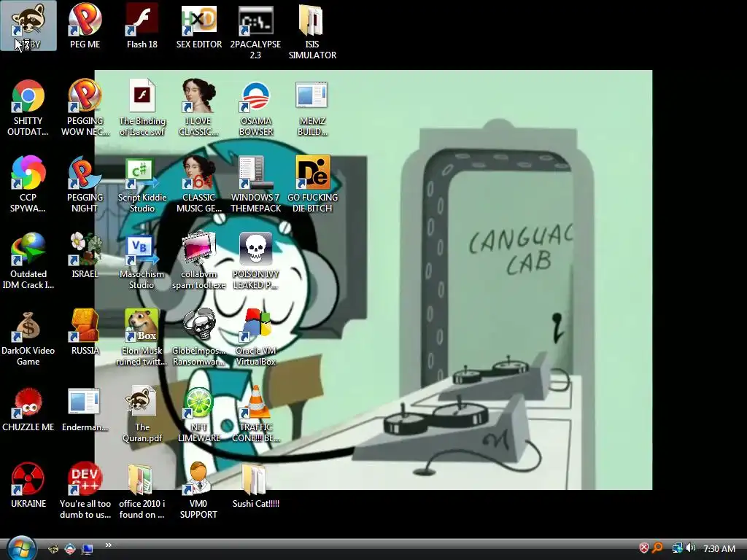
Task: Click the Obama-logo quick launch icon in taskbar
Action: pos(70,549)
